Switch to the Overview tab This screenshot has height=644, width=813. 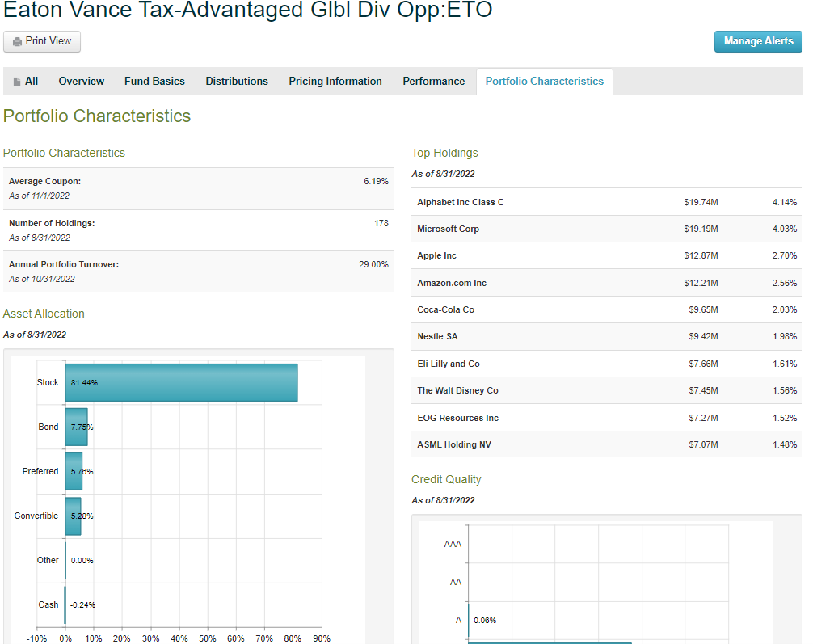coord(82,82)
